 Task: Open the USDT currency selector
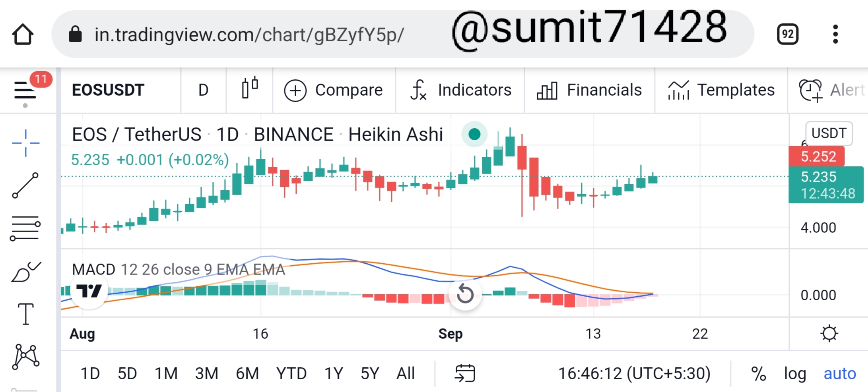click(829, 133)
